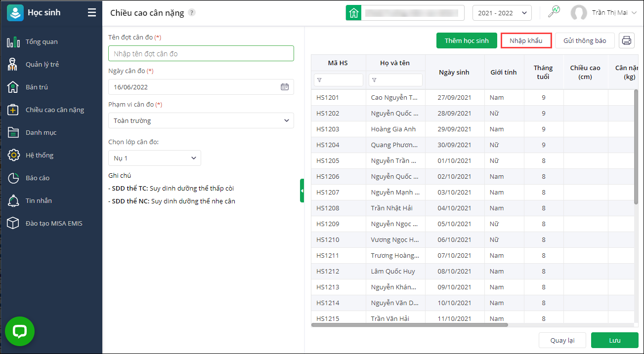
Task: Click the green school house icon
Action: click(353, 13)
